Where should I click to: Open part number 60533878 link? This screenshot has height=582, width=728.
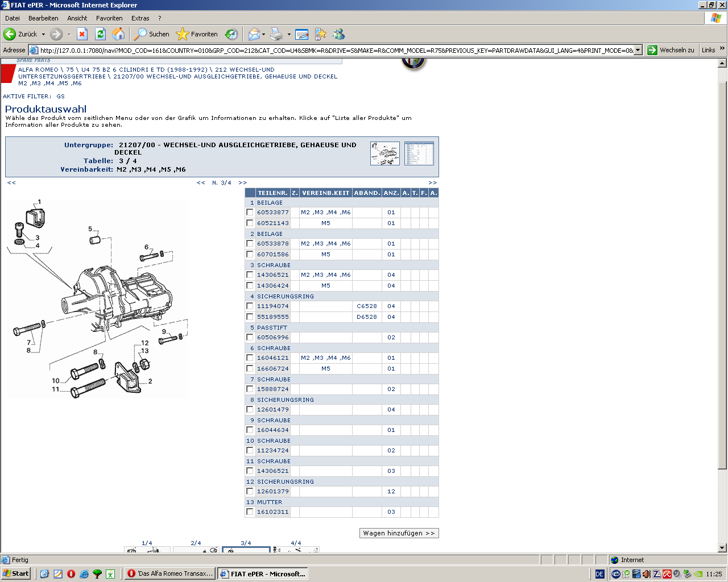[273, 243]
